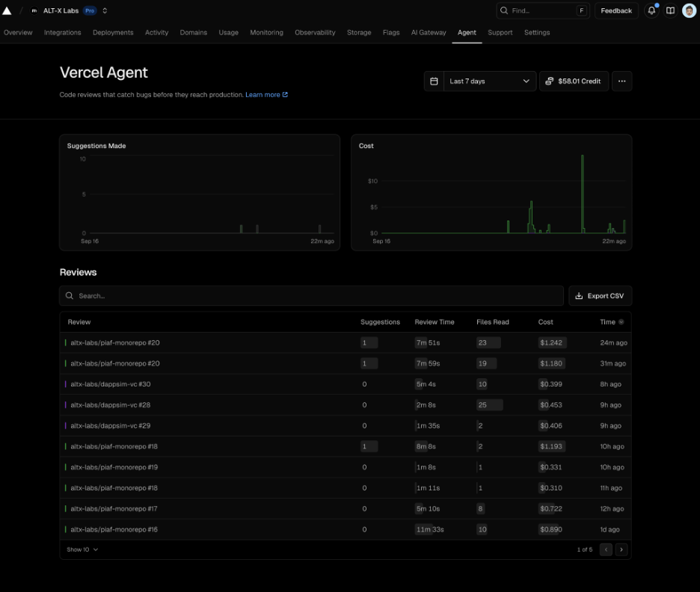
Task: Go to the Observability tab
Action: (x=315, y=33)
